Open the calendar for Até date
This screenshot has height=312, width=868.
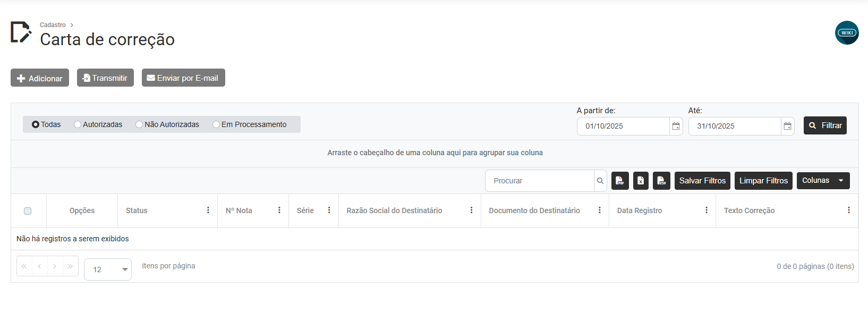pos(788,126)
